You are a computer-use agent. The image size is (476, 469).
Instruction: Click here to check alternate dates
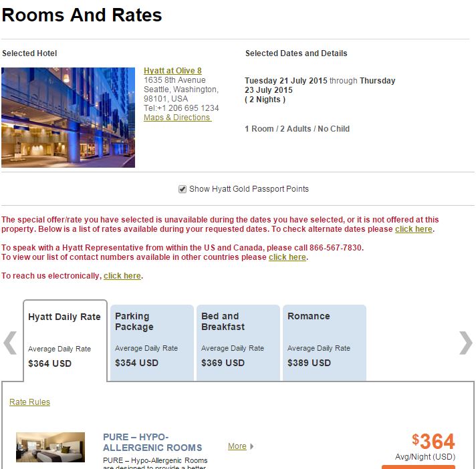413,229
